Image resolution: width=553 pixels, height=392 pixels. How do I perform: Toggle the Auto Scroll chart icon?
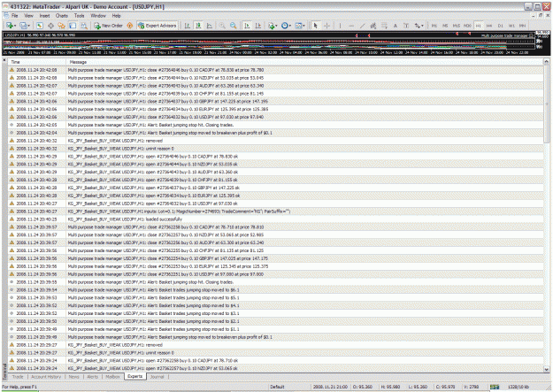click(x=247, y=26)
